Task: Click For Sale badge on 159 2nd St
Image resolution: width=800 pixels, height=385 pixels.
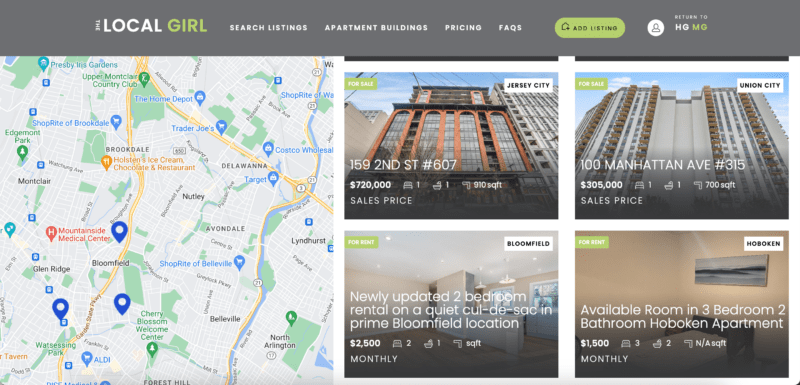Action: pyautogui.click(x=361, y=84)
